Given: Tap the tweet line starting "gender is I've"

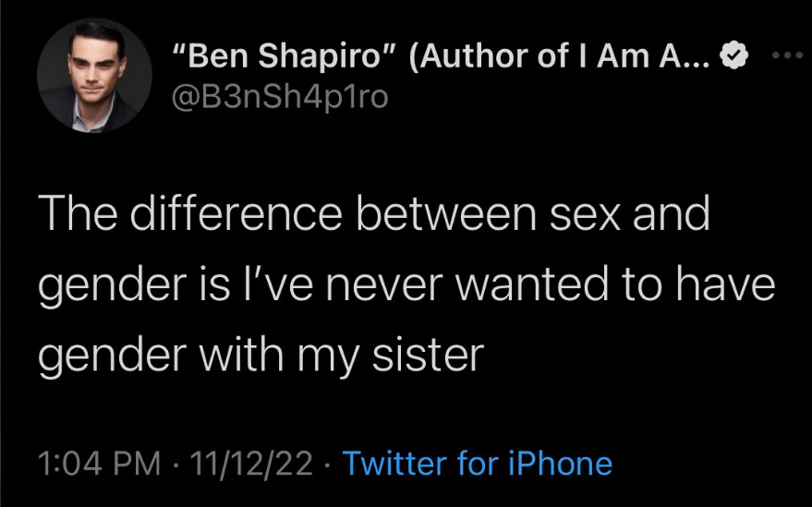Looking at the screenshot, I should coord(404,285).
